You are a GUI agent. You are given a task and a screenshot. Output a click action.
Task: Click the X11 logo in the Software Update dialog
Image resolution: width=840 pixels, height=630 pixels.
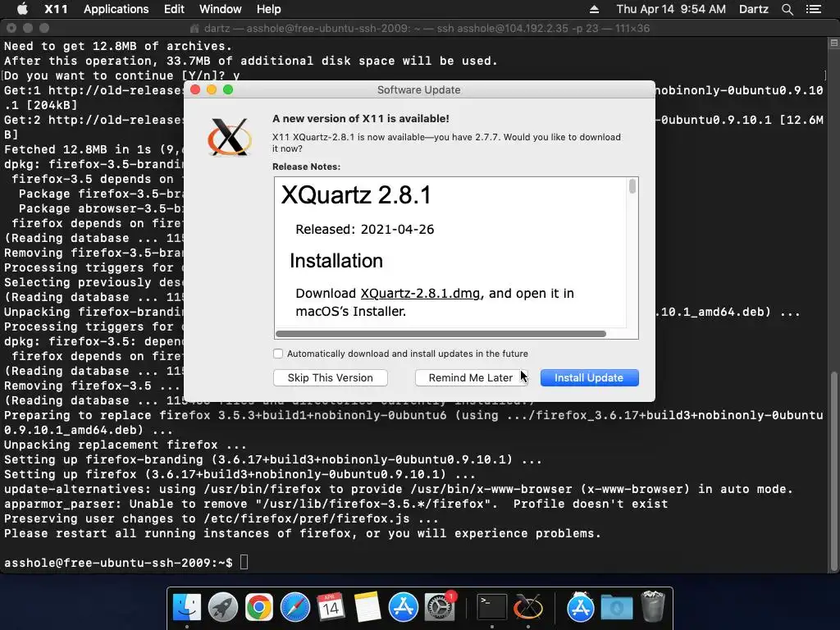(x=230, y=137)
